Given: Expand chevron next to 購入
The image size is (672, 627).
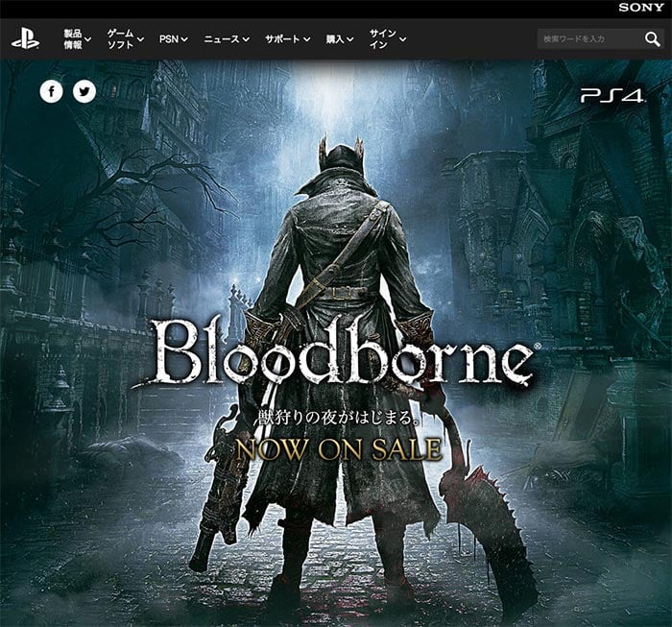Looking at the screenshot, I should pyautogui.click(x=350, y=39).
